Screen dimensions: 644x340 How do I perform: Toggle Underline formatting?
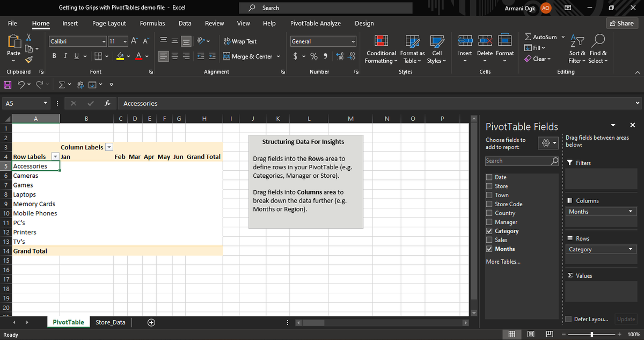point(76,56)
